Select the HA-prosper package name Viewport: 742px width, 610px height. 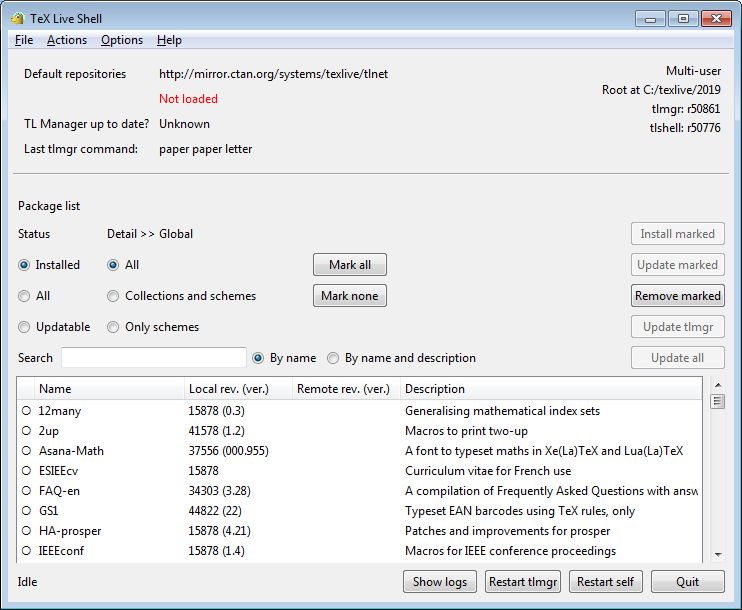[x=70, y=531]
